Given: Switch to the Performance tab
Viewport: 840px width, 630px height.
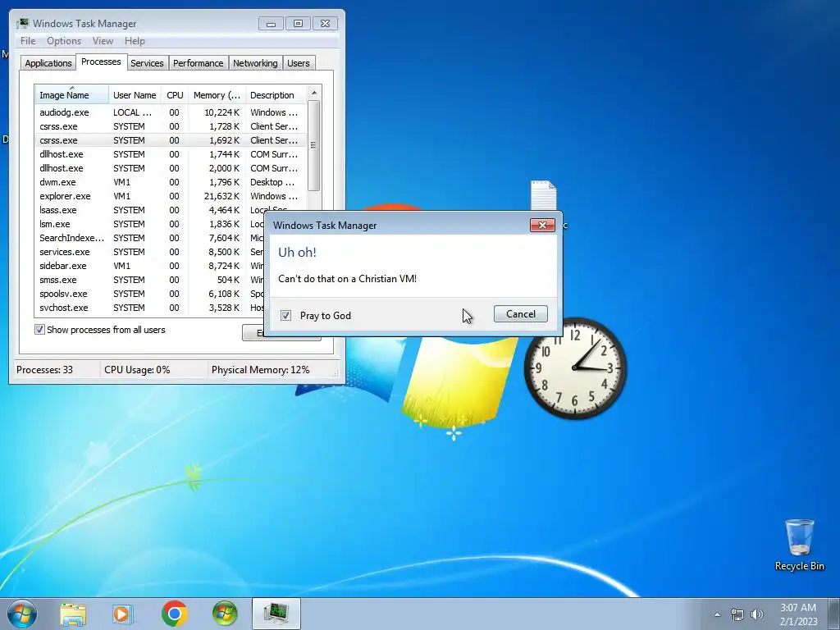Looking at the screenshot, I should click(198, 62).
